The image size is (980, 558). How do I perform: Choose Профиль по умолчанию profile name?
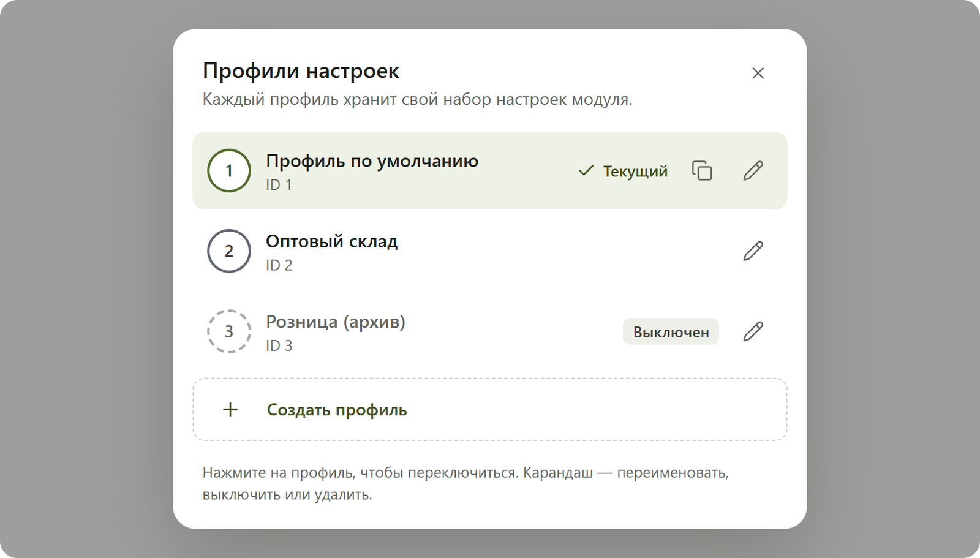click(x=372, y=161)
